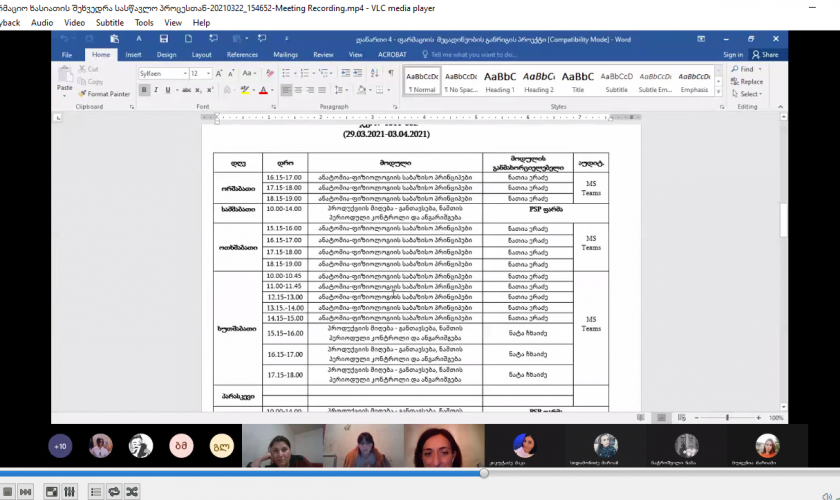Viewport: 840px width, 500px height.
Task: Toggle underline formatting in Word ribbon
Action: pyautogui.click(x=168, y=90)
